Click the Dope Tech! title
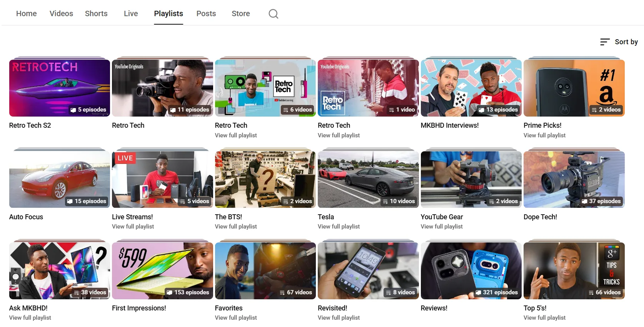This screenshot has width=644, height=327. [540, 217]
